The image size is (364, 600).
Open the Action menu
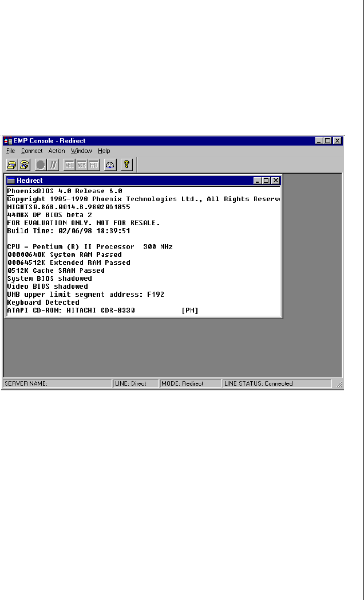tap(57, 151)
